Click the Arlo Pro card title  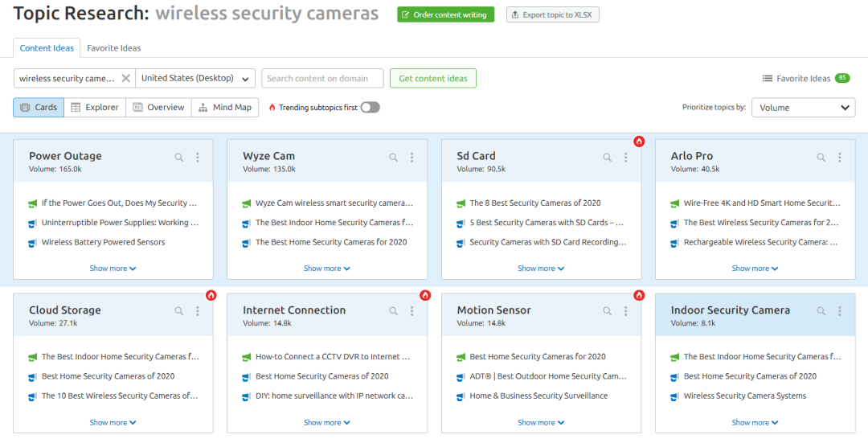pos(692,156)
